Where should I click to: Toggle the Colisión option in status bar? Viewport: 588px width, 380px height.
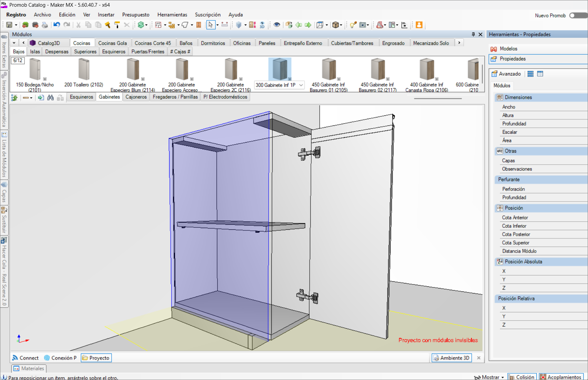click(522, 377)
